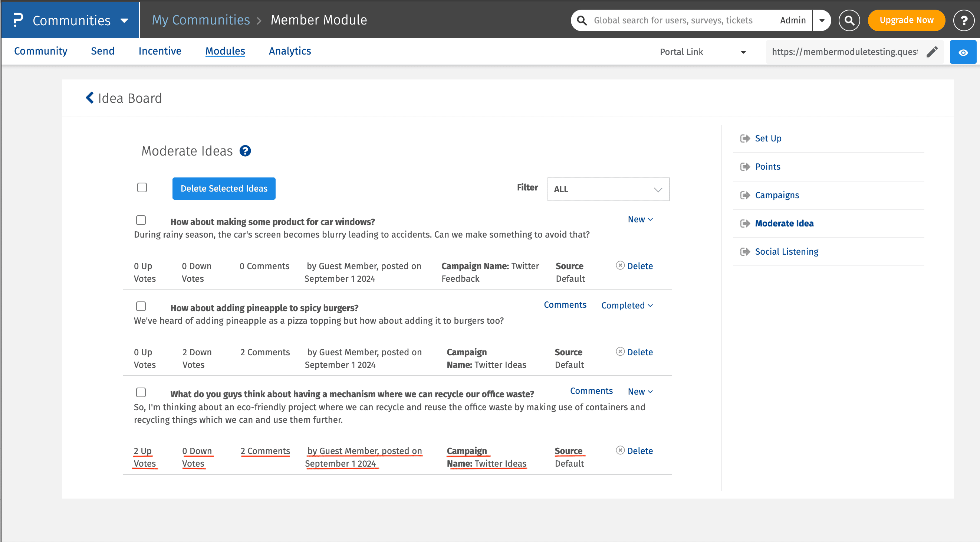
Task: Check the select-all ideas checkbox
Action: click(x=142, y=187)
